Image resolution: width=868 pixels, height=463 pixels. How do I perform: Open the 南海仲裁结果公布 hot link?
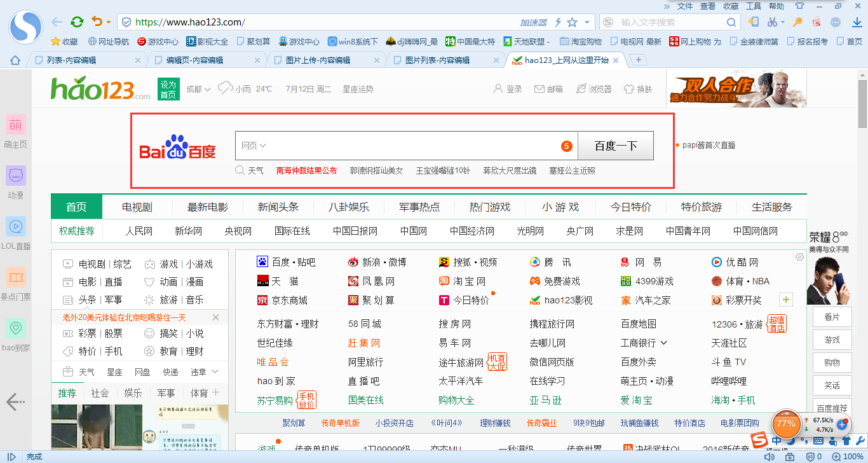pos(306,170)
